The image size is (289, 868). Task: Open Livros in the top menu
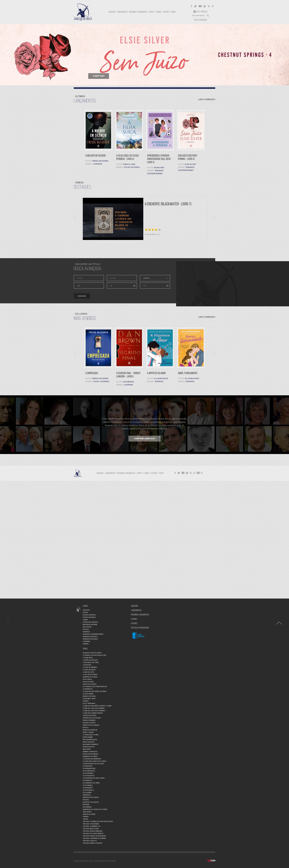[x=151, y=12]
